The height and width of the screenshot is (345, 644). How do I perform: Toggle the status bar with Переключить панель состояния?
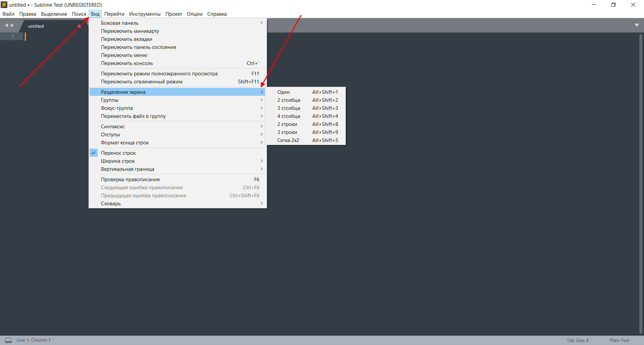[x=138, y=47]
